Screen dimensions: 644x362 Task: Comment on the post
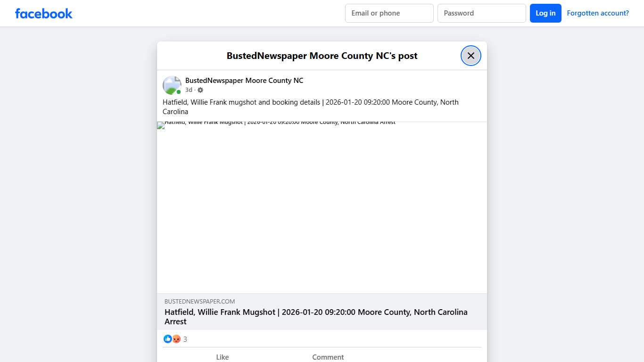(x=328, y=357)
